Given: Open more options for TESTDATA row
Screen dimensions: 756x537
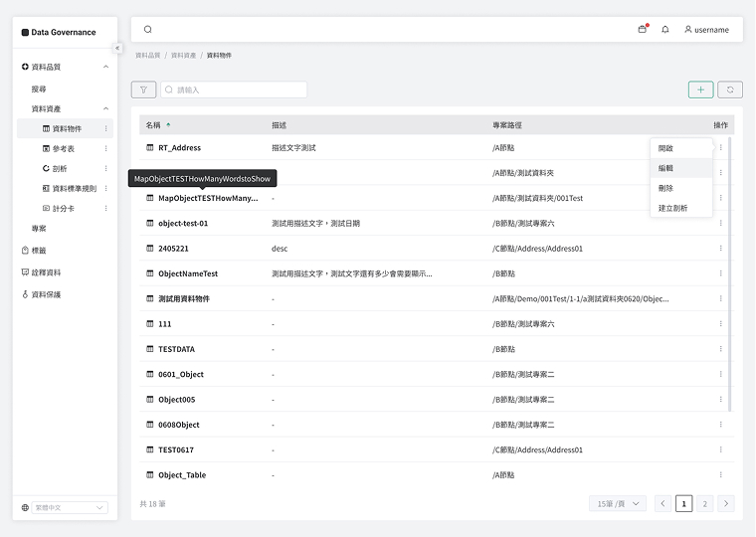Looking at the screenshot, I should tap(721, 349).
